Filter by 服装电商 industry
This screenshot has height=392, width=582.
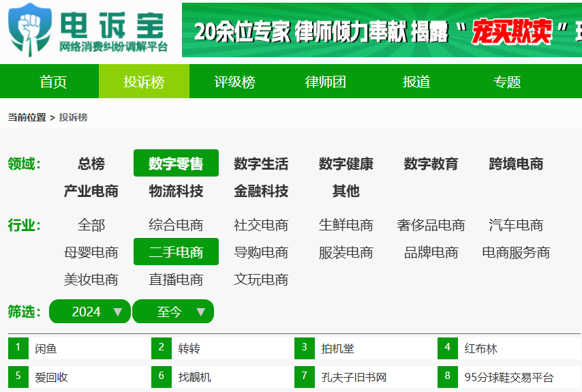coord(346,252)
